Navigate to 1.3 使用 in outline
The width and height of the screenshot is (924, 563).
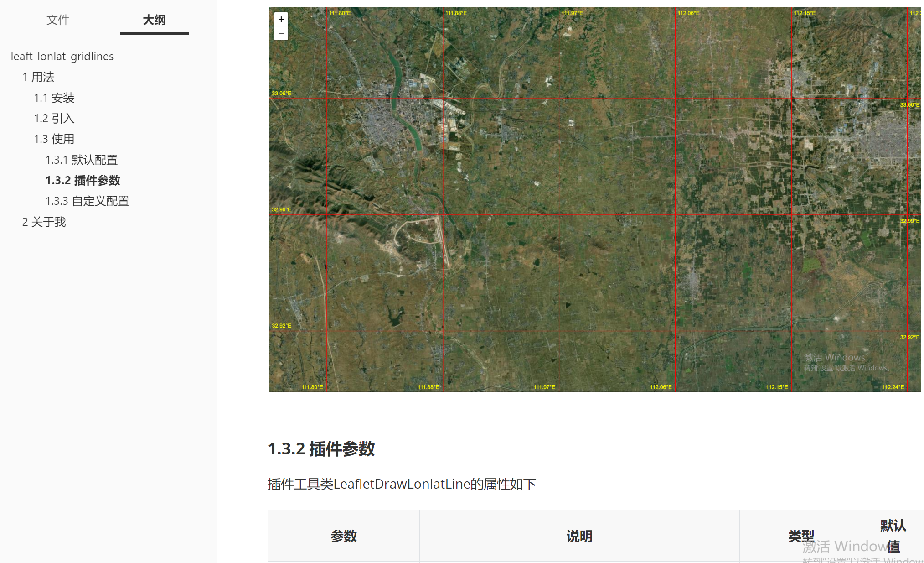point(54,139)
